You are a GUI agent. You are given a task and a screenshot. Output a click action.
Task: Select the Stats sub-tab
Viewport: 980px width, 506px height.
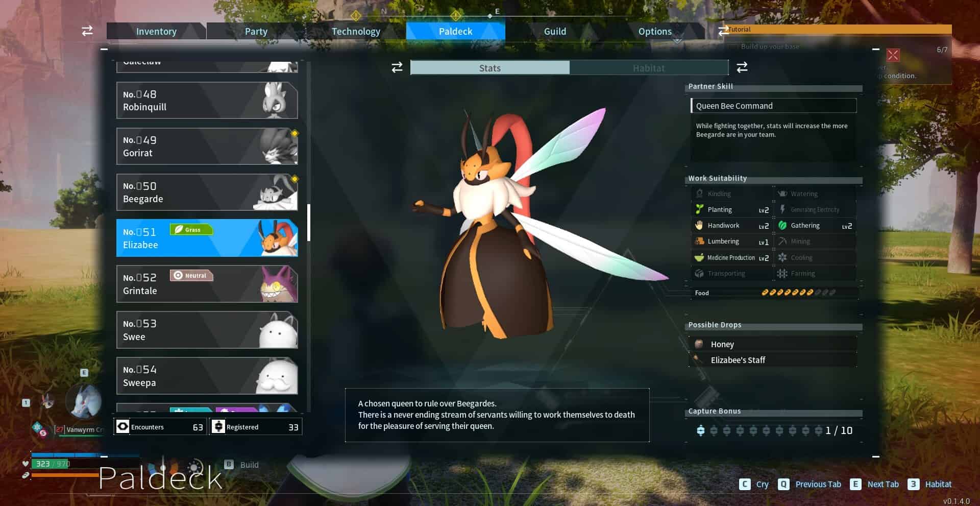coord(490,68)
